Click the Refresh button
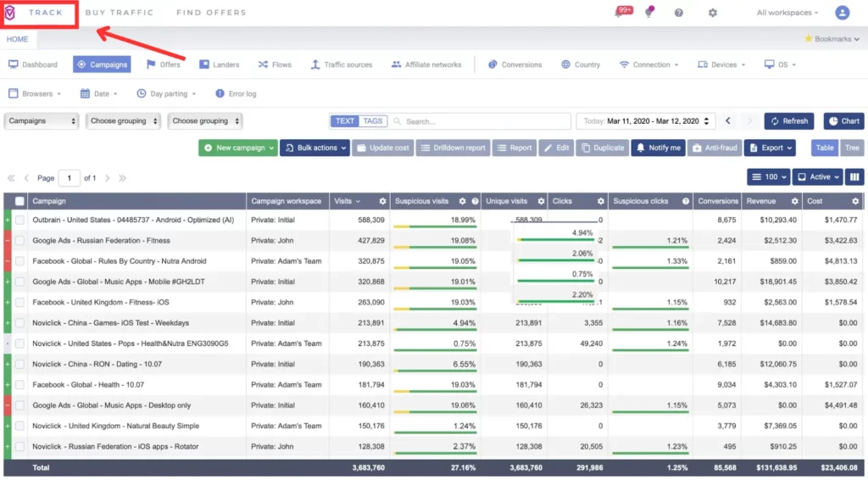 click(x=789, y=120)
